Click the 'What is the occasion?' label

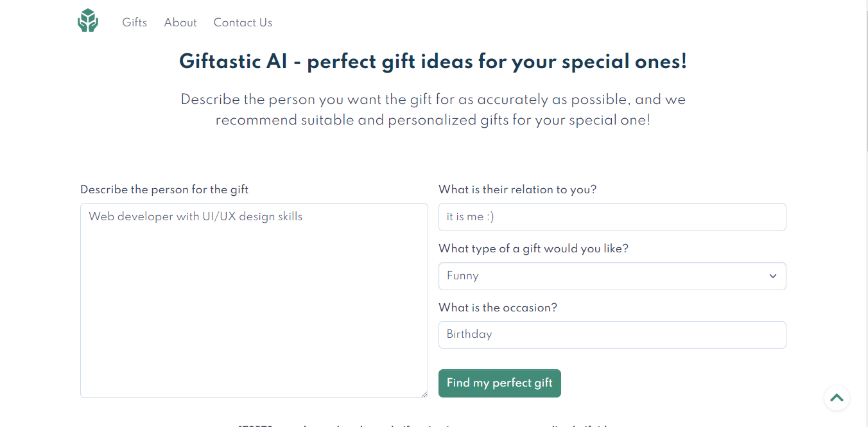pyautogui.click(x=498, y=308)
